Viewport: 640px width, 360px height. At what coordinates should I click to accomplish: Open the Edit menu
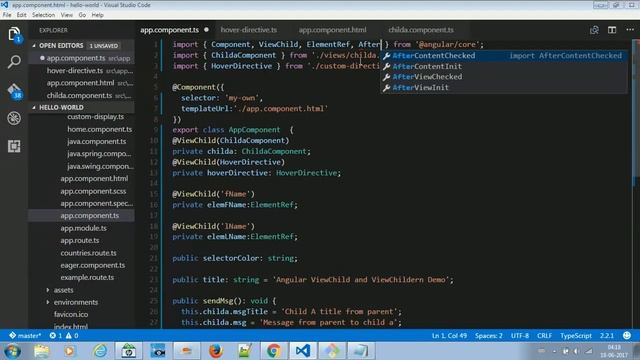pos(22,15)
